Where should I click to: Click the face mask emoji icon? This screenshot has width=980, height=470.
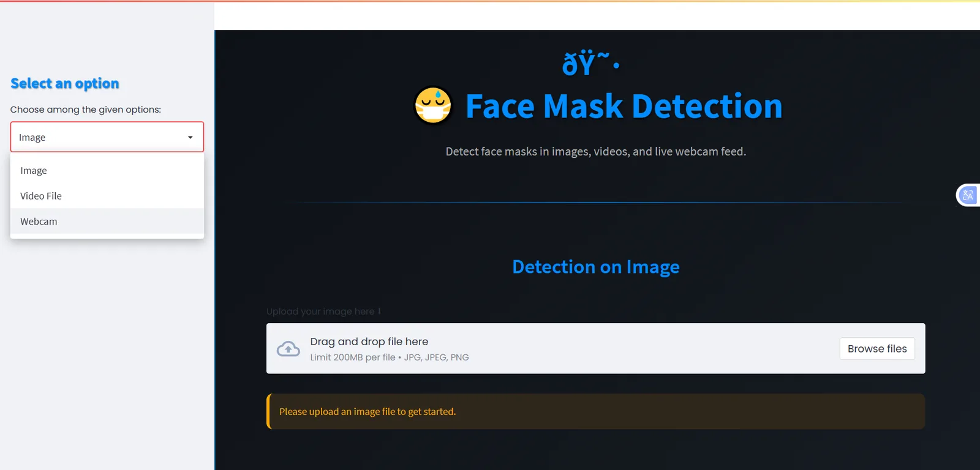coord(433,105)
